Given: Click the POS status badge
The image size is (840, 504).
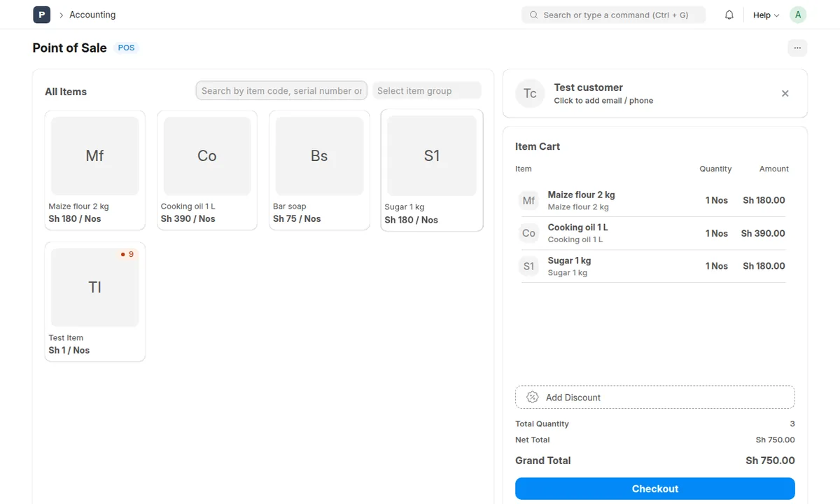Looking at the screenshot, I should coord(127,48).
